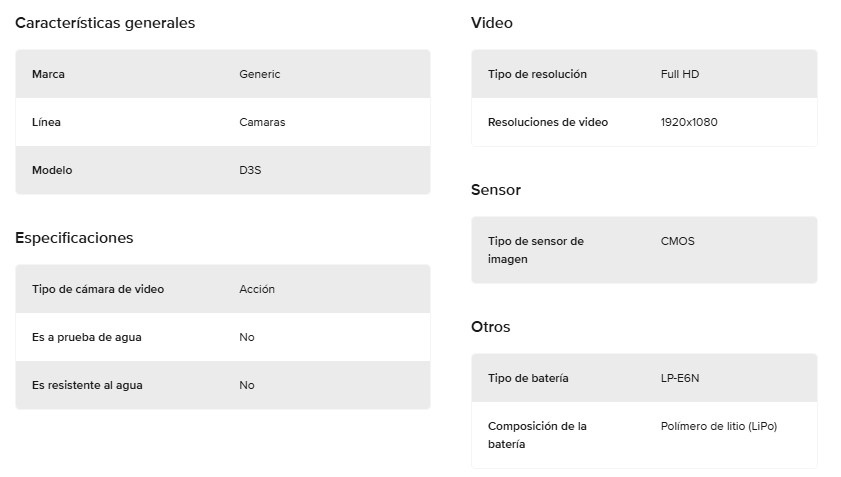Click the "Full HD" resolution value
The width and height of the screenshot is (841, 477).
(x=681, y=74)
